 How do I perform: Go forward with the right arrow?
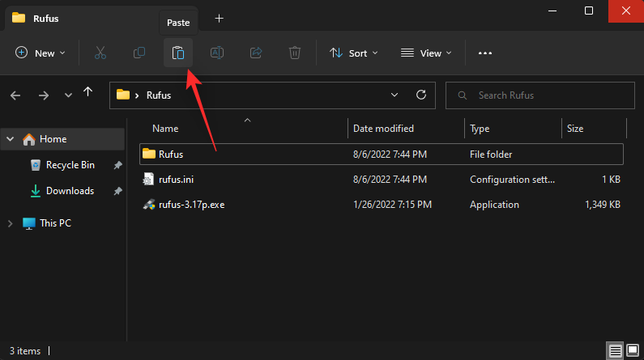click(x=44, y=95)
